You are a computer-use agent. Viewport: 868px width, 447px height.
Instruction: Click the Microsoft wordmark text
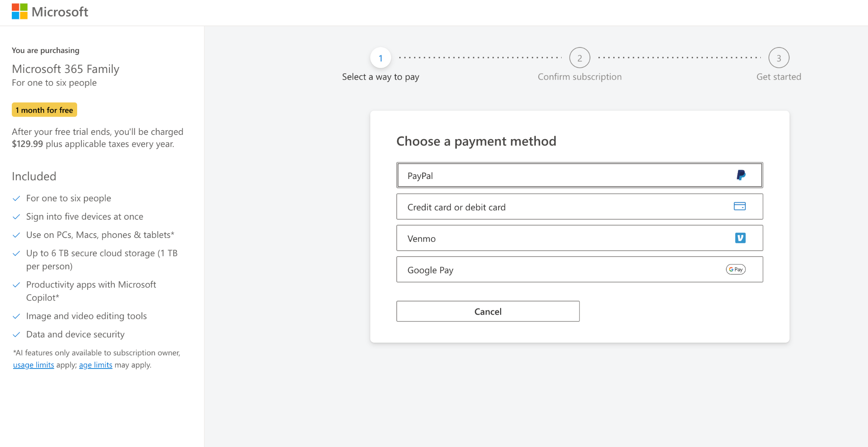pyautogui.click(x=60, y=11)
